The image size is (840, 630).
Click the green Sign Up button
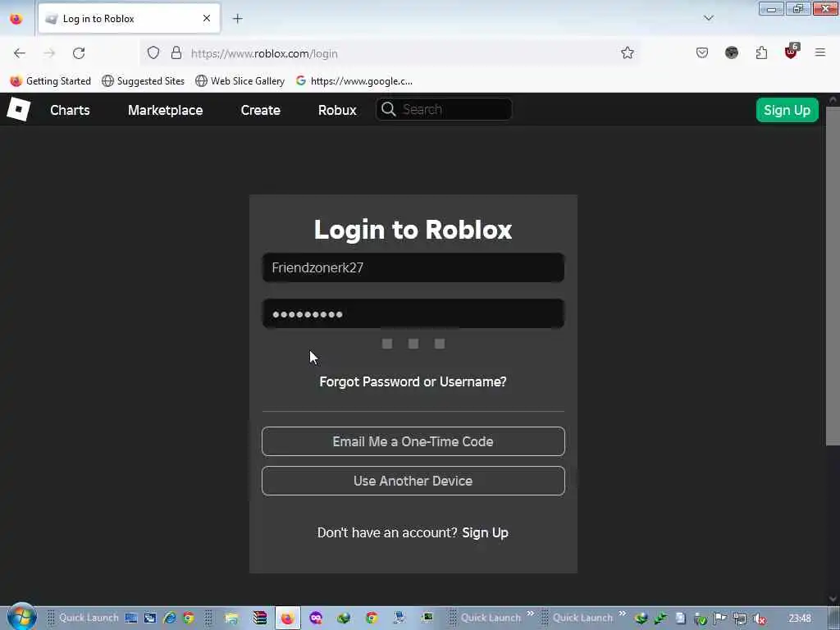click(x=787, y=111)
